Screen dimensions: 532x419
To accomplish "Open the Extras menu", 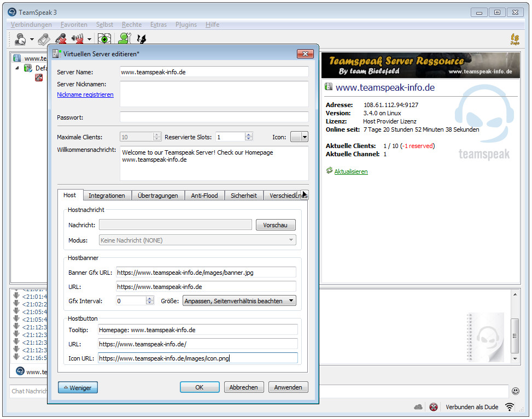I will (159, 25).
